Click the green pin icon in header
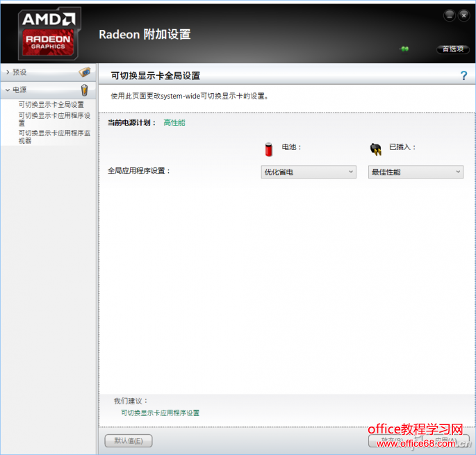 point(404,49)
